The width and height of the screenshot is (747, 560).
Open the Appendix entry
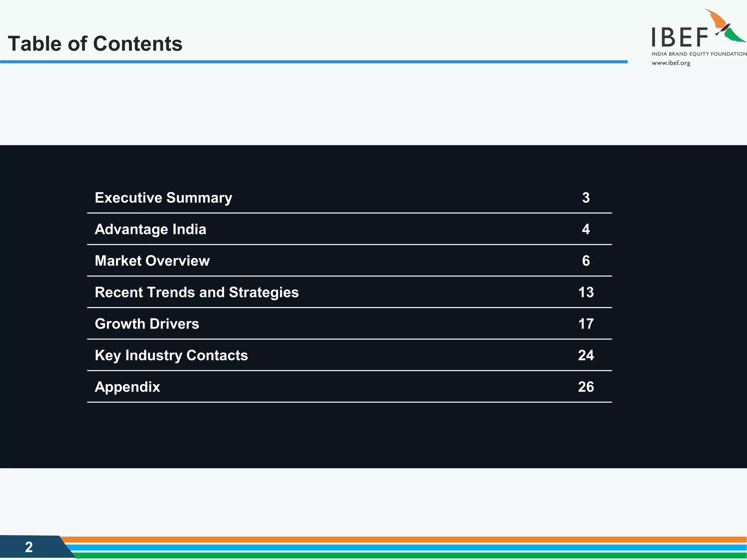[127, 387]
